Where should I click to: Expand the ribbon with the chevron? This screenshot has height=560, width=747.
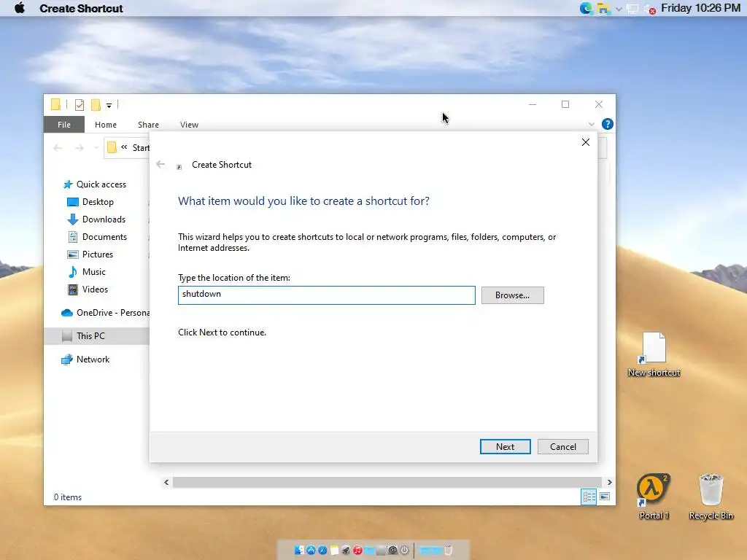pos(591,124)
